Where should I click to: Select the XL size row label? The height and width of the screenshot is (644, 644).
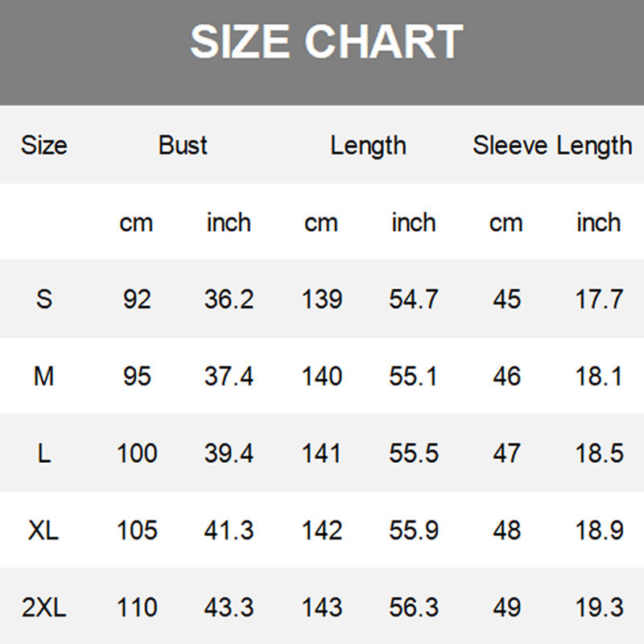44,530
